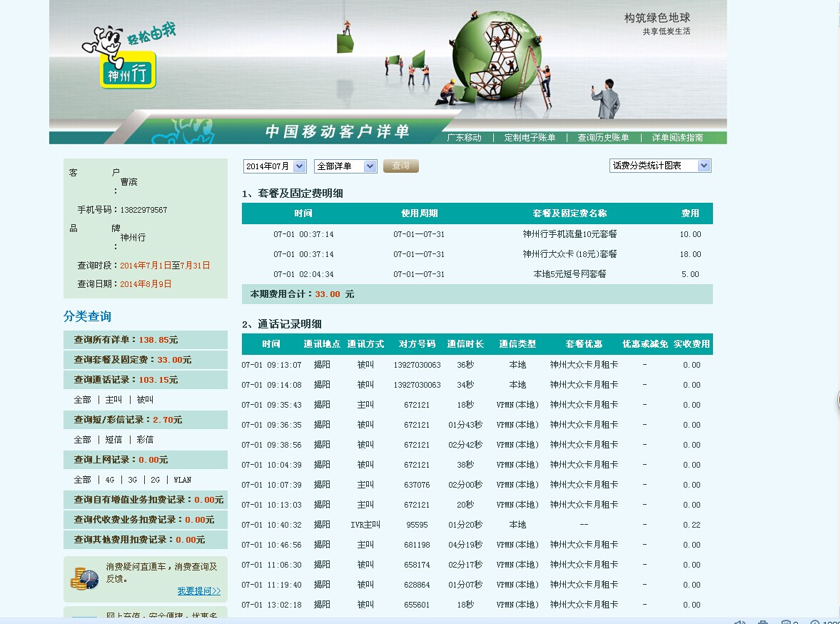Click the 中国移动客户详单 banner title
Viewport: 840px width, 624px height.
338,131
